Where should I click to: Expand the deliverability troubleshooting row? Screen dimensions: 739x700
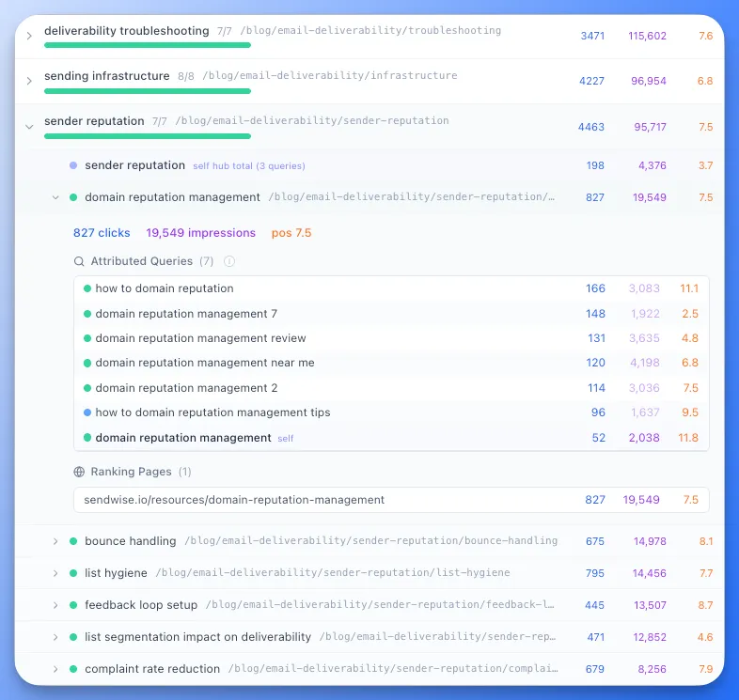click(x=29, y=36)
